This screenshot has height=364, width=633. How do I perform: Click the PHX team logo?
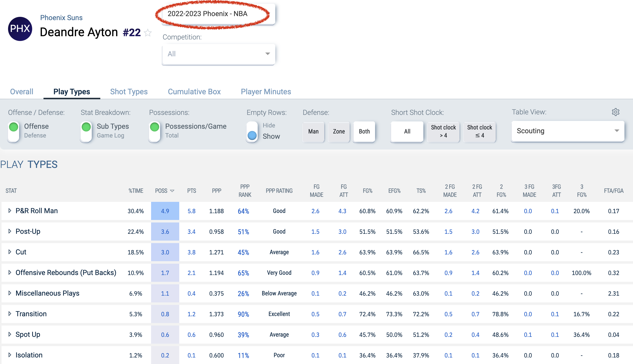pyautogui.click(x=20, y=29)
